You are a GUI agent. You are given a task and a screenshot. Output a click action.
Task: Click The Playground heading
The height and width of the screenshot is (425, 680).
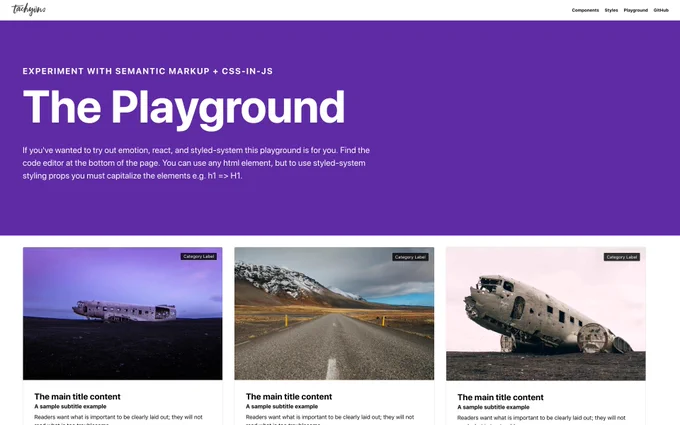coord(184,108)
